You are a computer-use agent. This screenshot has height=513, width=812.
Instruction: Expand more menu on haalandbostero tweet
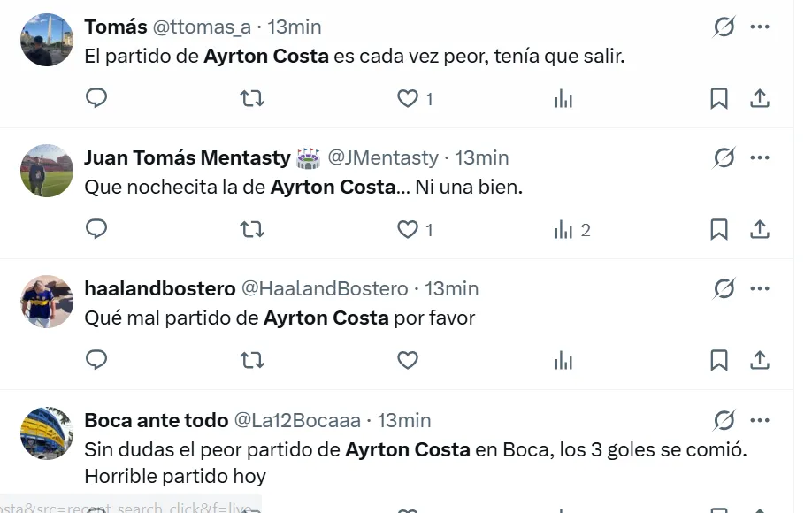[x=760, y=289]
